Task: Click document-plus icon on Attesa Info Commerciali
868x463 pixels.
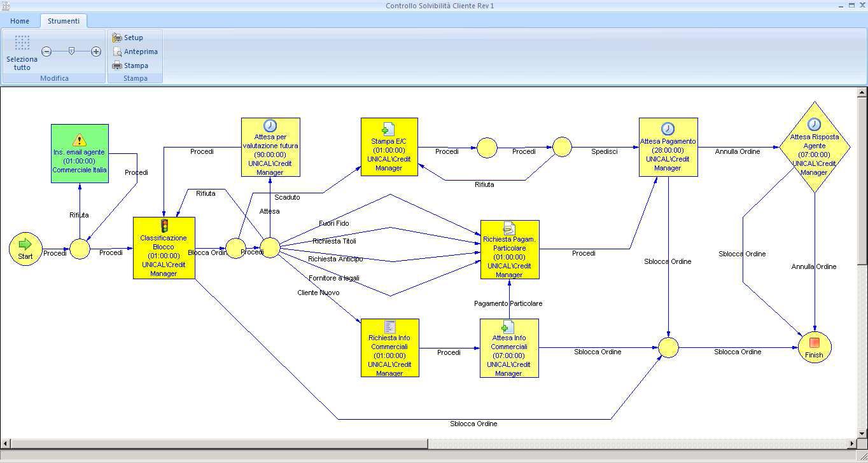Action: (x=508, y=328)
